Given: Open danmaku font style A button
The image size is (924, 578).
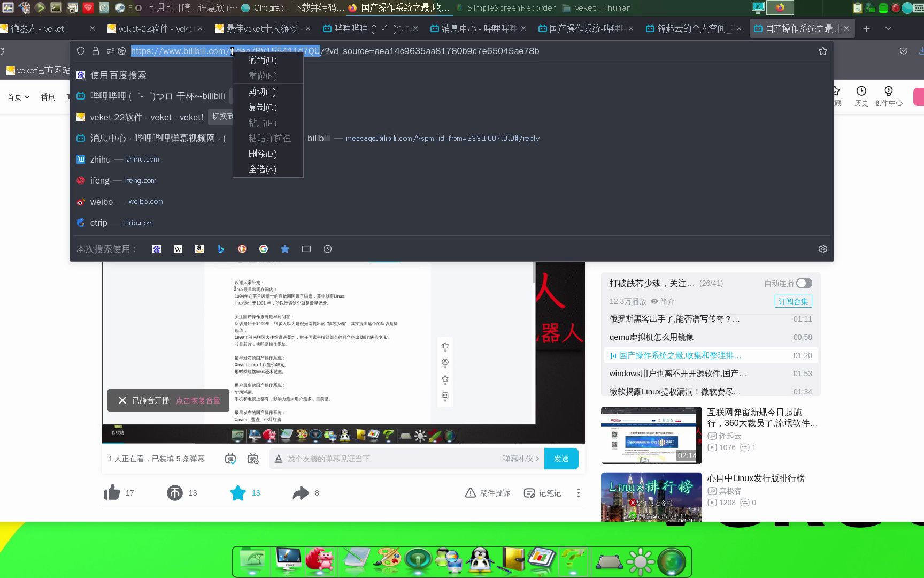Looking at the screenshot, I should tap(278, 459).
